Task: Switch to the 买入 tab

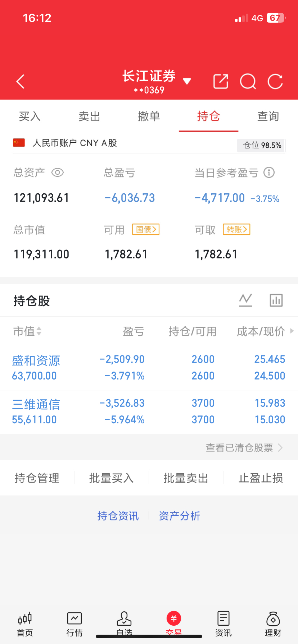Action: (x=30, y=116)
